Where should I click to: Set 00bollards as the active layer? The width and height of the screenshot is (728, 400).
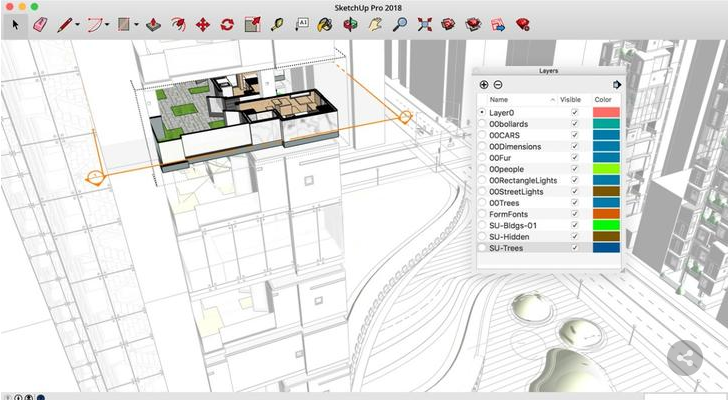[482, 124]
